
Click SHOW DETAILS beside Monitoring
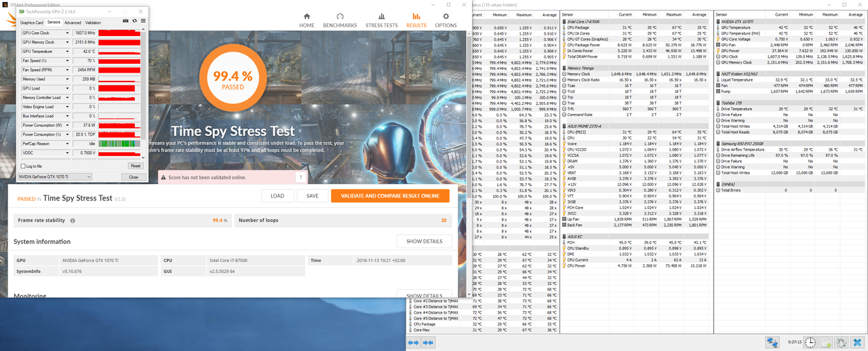(x=424, y=296)
